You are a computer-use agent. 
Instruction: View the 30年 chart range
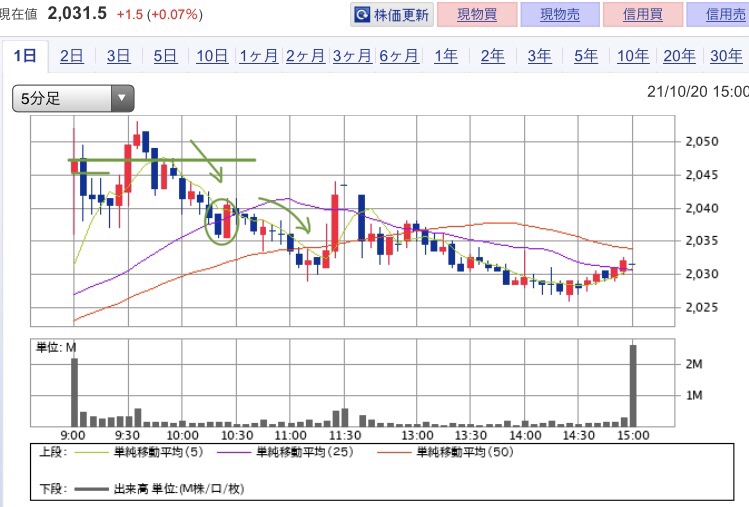[x=726, y=56]
